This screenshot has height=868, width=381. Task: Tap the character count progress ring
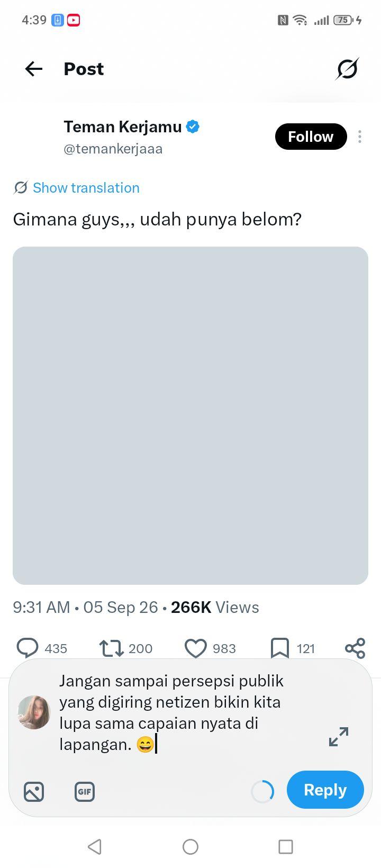(x=262, y=792)
